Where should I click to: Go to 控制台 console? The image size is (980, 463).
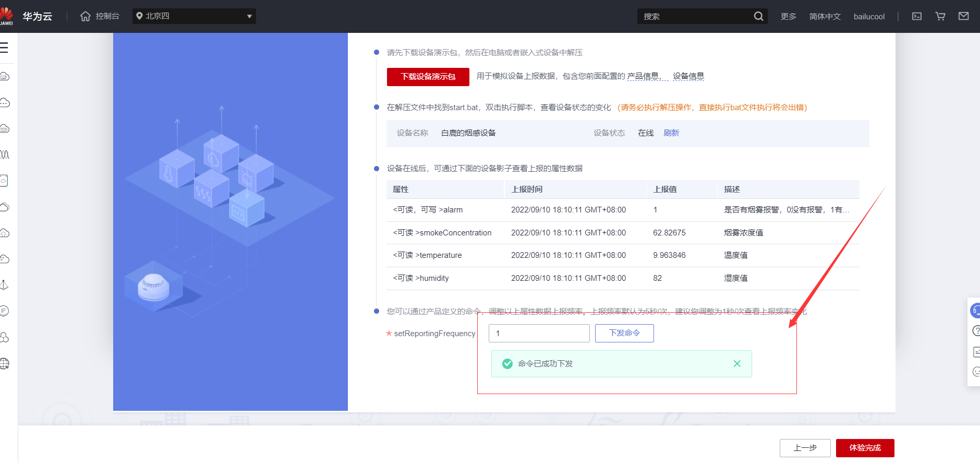pyautogui.click(x=107, y=16)
